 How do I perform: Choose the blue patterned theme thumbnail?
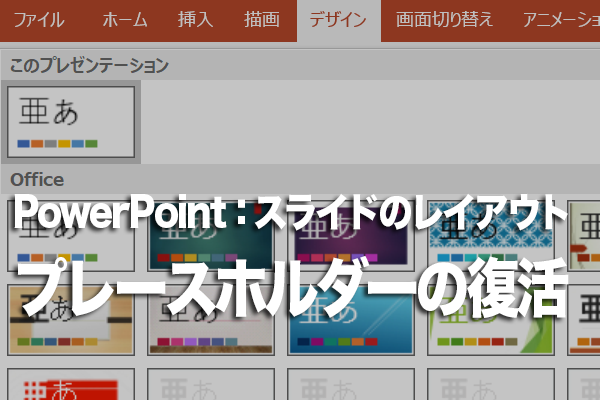pos(491,235)
